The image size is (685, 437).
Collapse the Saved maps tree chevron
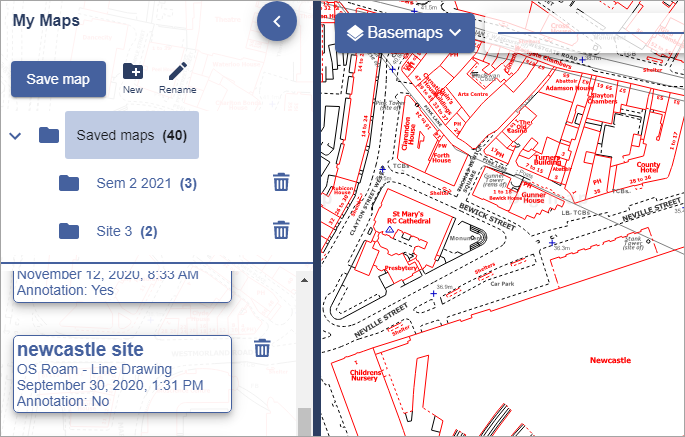pyautogui.click(x=15, y=136)
